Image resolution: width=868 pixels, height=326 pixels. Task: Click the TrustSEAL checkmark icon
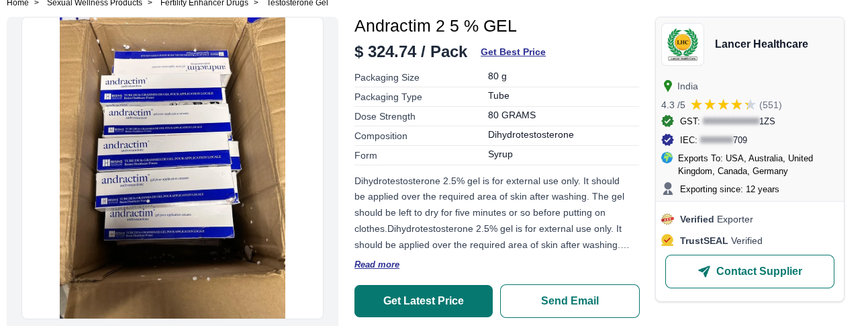(x=667, y=240)
